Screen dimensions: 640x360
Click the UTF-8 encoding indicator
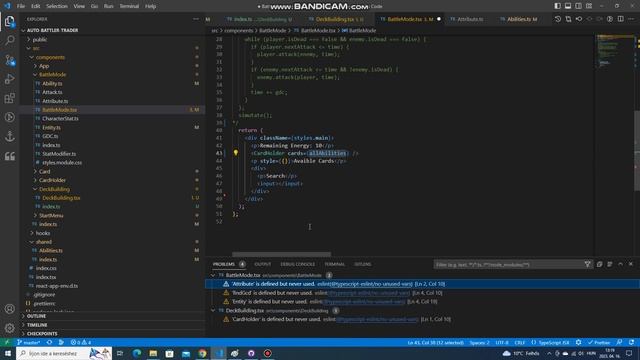pyautogui.click(x=502, y=342)
